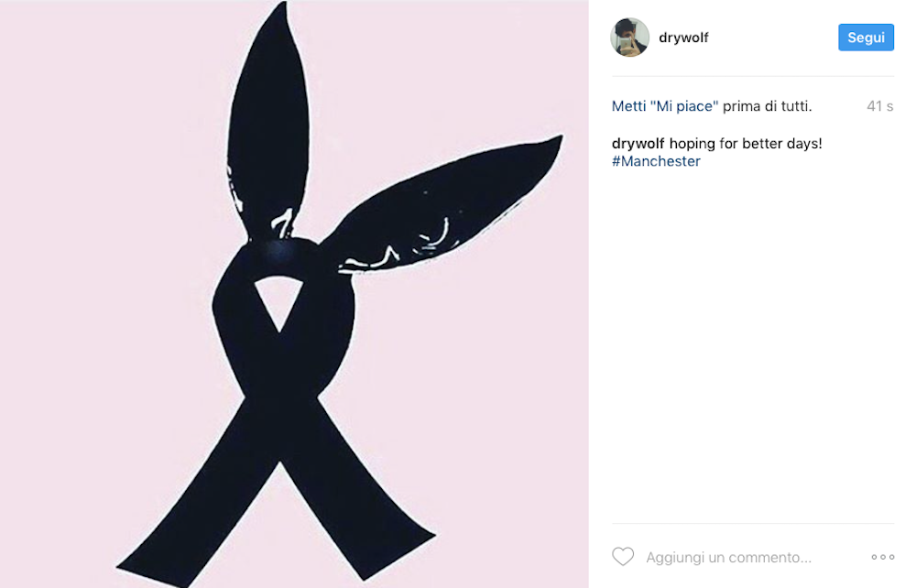Open the 41 s timestamp
Image resolution: width=916 pixels, height=588 pixels.
click(879, 106)
